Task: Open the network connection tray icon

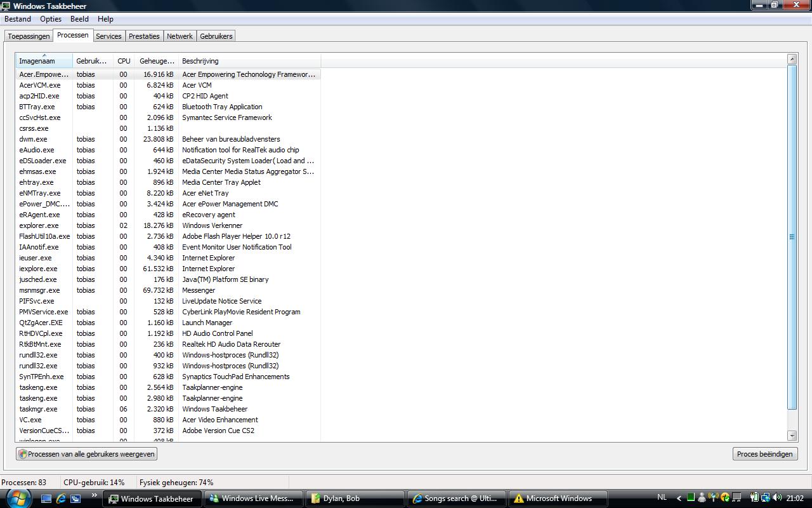Action: (x=766, y=498)
